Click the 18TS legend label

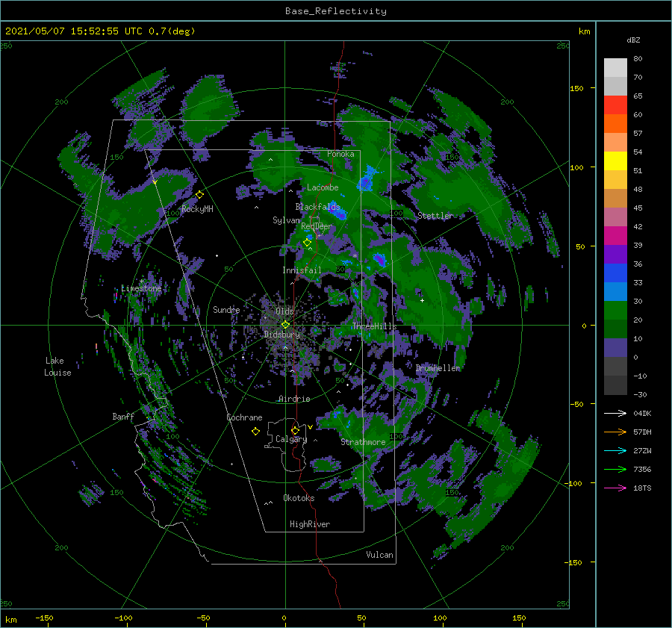(x=642, y=488)
